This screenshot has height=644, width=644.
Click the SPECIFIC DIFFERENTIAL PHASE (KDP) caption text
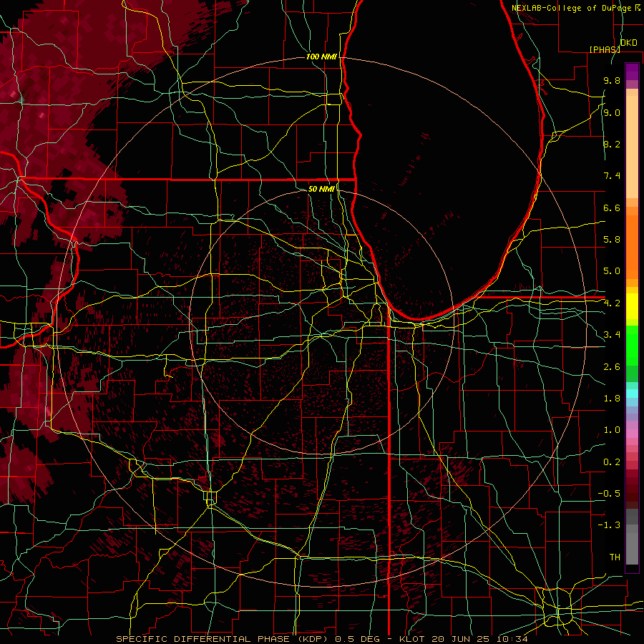223,639
